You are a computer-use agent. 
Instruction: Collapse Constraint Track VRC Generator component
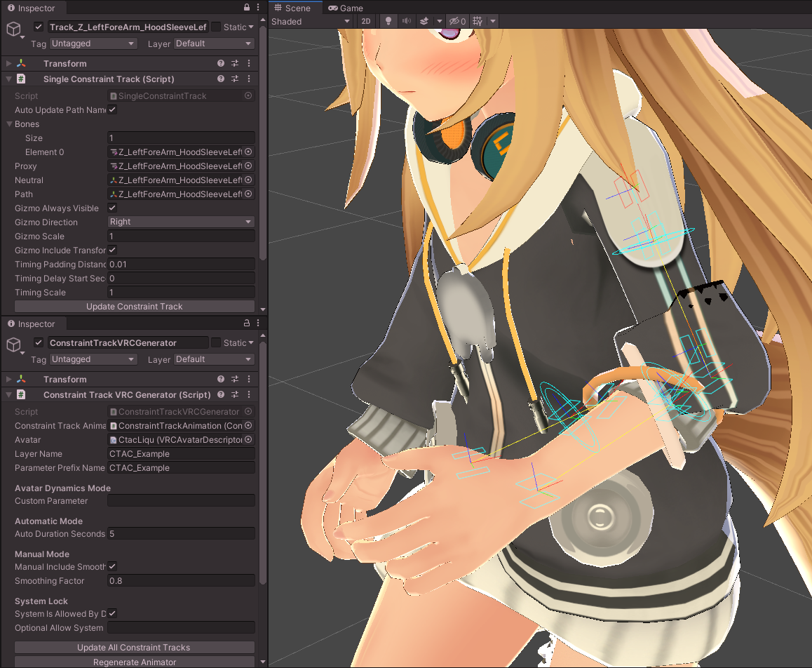coord(8,394)
